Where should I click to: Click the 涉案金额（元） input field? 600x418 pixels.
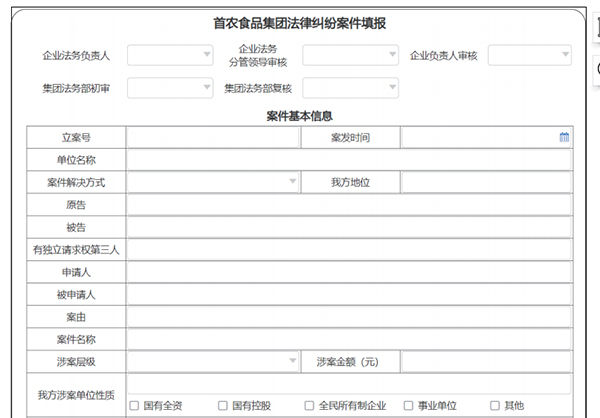pos(486,361)
